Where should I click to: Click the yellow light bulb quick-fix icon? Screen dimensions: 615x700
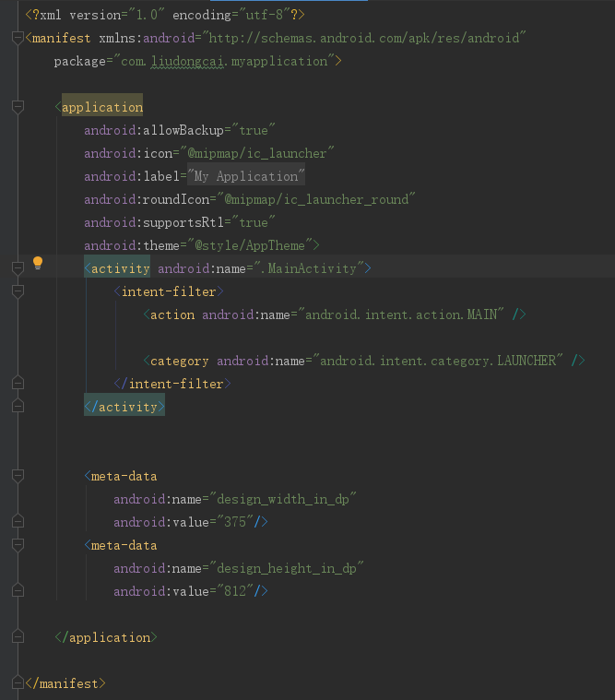click(x=38, y=263)
